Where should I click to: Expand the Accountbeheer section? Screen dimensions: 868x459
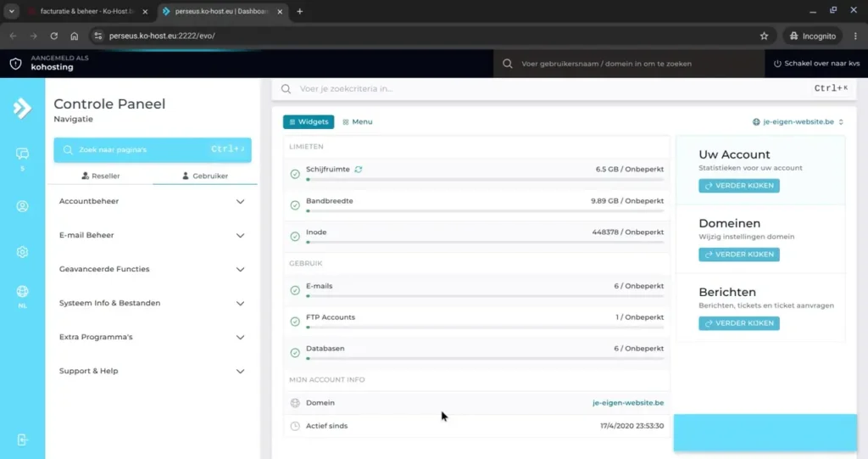pos(152,201)
